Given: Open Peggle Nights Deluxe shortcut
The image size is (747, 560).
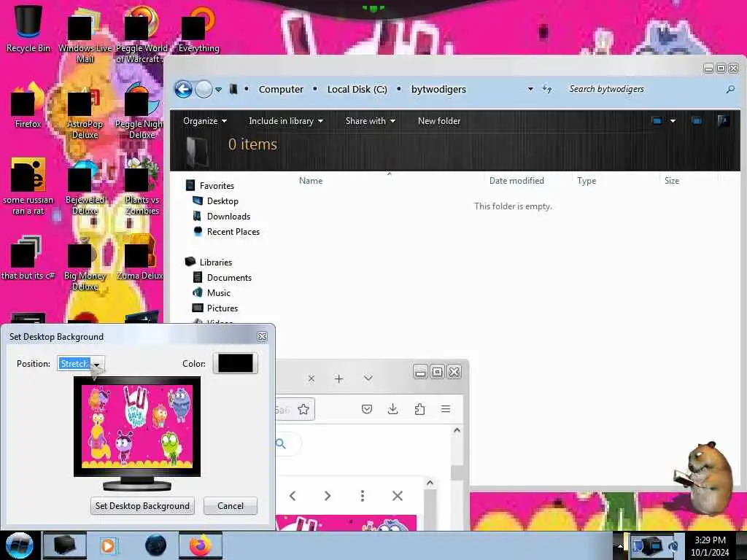Looking at the screenshot, I should [x=141, y=112].
